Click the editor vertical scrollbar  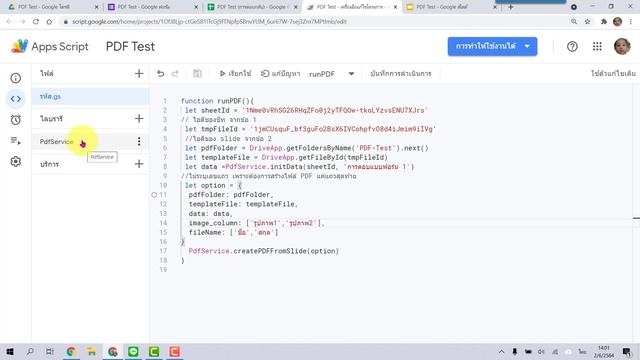[x=636, y=212]
